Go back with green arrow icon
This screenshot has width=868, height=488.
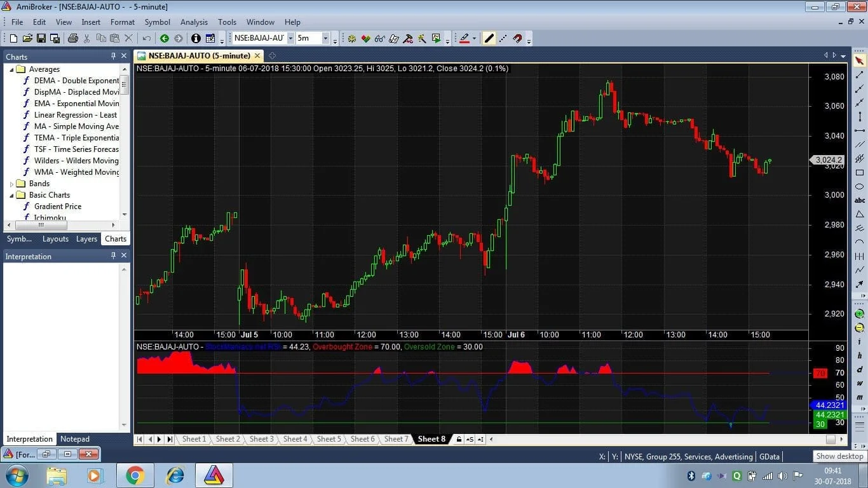pyautogui.click(x=164, y=38)
